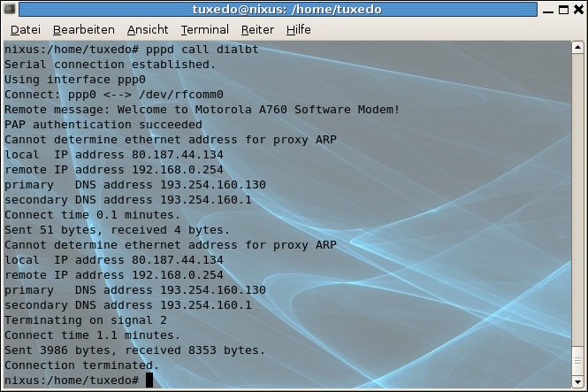Click the 'Sent 3986 bytes' output line
The height and width of the screenshot is (392, 588).
click(134, 350)
